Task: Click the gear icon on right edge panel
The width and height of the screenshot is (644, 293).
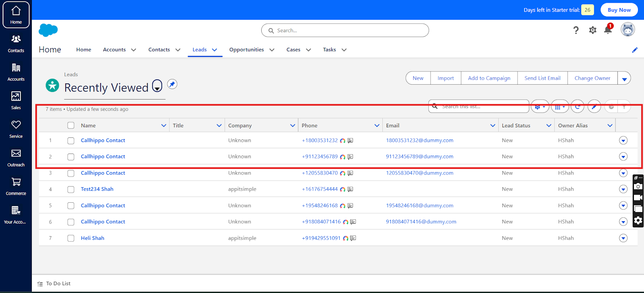Action: click(x=638, y=220)
